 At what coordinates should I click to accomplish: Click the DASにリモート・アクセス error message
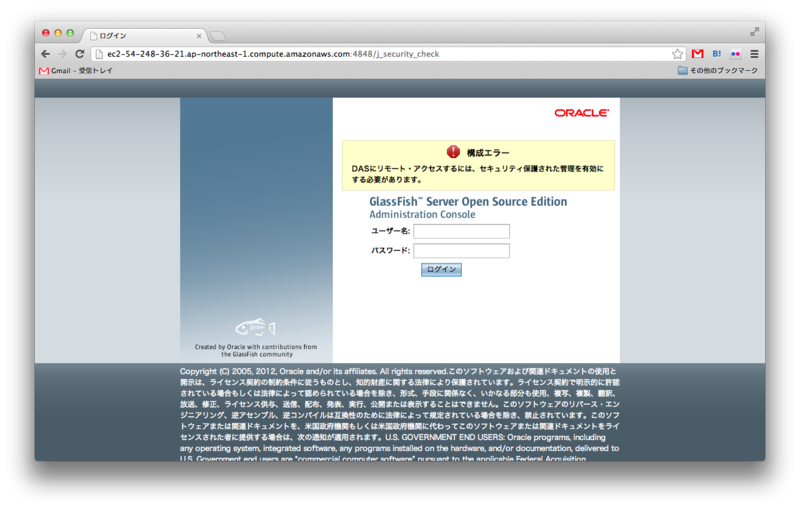[x=477, y=174]
